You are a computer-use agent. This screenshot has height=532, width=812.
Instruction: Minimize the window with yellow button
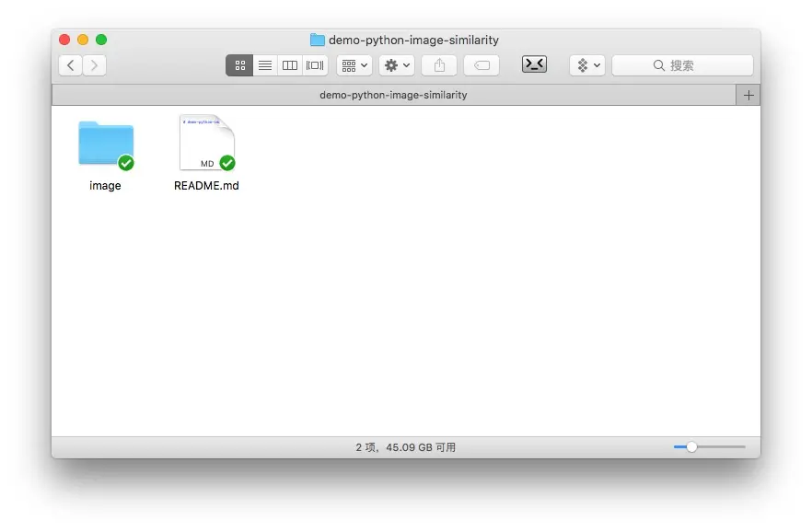pos(83,40)
